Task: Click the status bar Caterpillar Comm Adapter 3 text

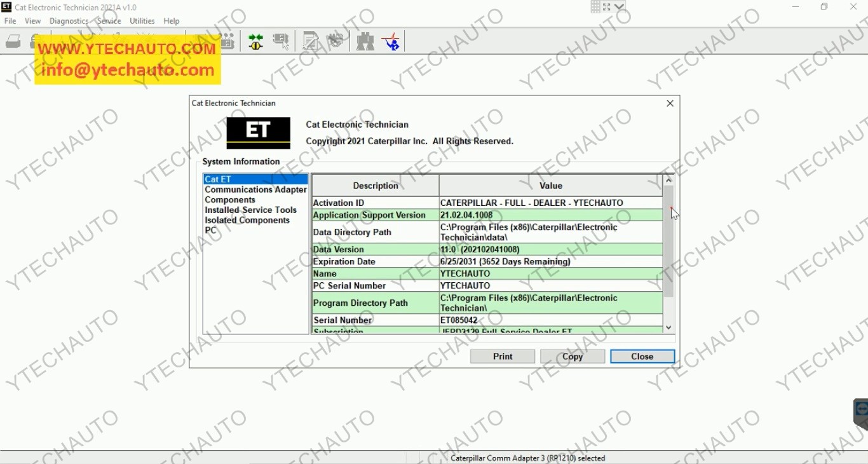Action: (528, 458)
